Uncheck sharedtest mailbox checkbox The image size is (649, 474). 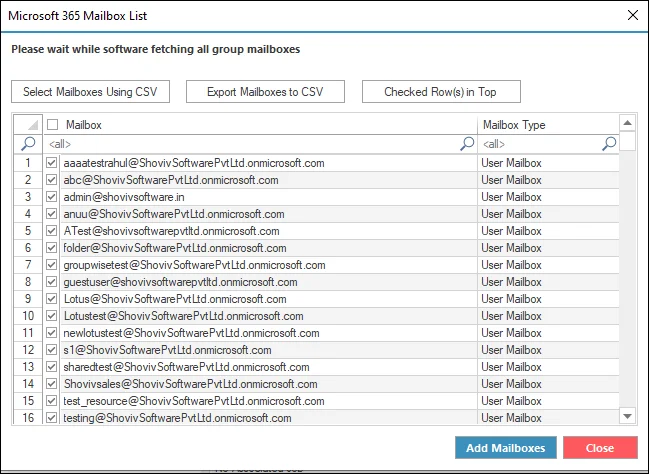pos(51,366)
